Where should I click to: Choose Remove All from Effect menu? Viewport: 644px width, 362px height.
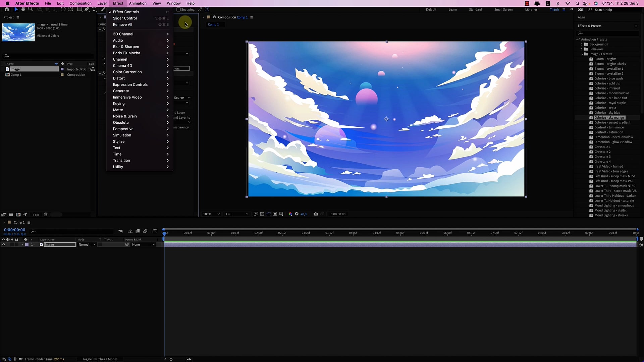(139, 24)
